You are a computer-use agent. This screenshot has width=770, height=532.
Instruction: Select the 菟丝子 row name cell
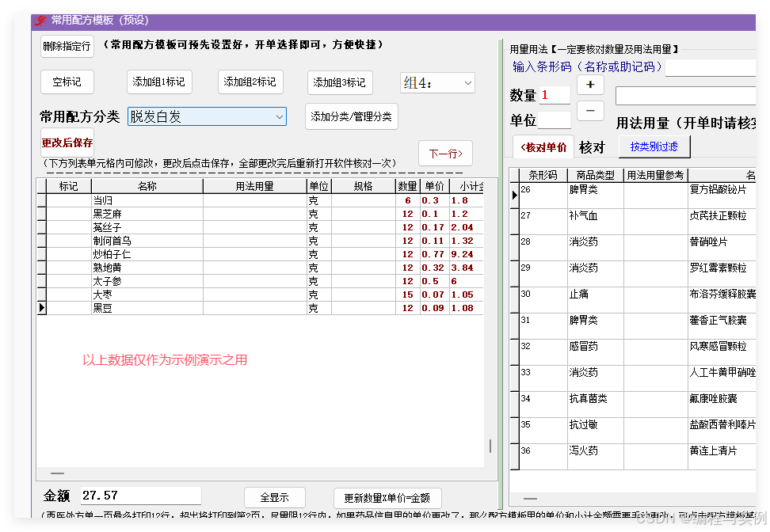coord(147,227)
